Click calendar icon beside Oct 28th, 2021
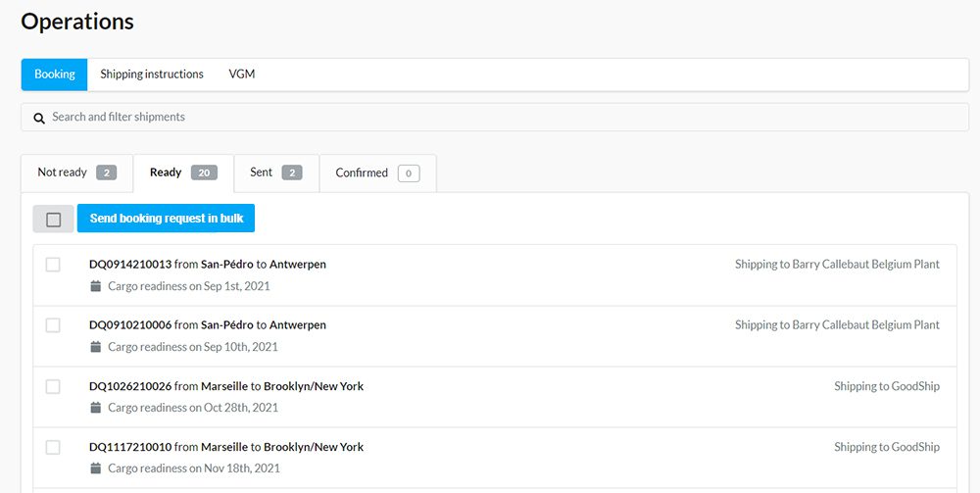 coord(96,408)
